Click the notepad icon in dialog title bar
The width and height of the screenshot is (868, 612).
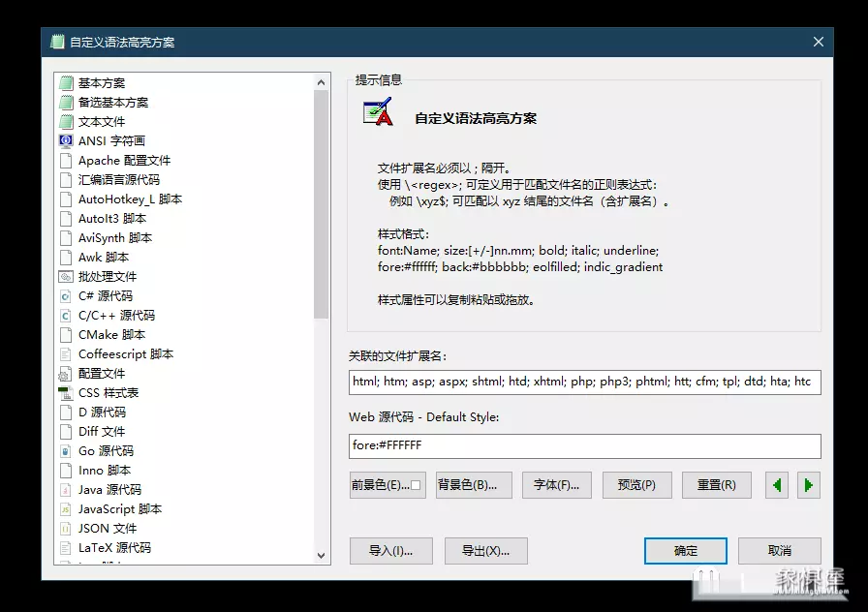57,42
